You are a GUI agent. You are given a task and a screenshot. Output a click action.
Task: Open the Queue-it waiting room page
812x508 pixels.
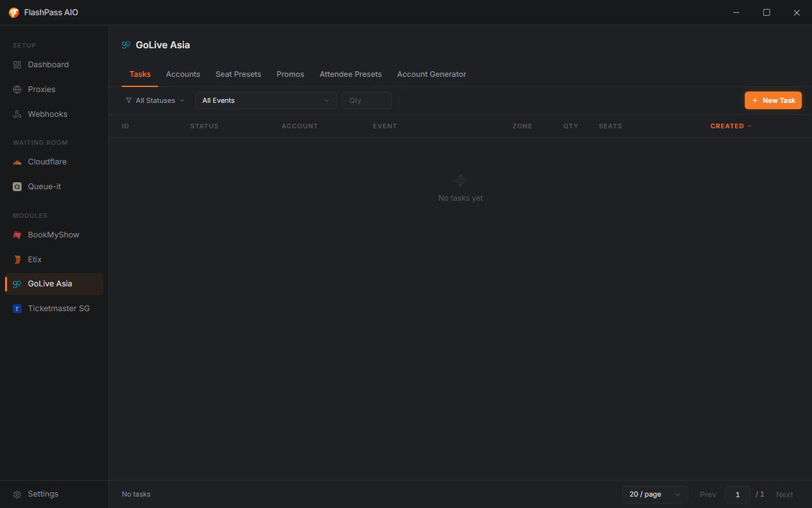click(x=54, y=187)
